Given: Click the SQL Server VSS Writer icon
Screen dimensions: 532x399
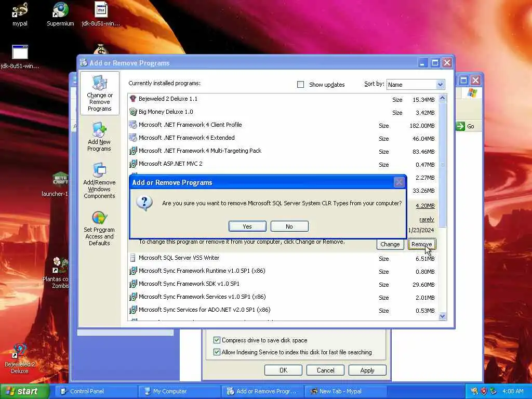Looking at the screenshot, I should 133,258.
